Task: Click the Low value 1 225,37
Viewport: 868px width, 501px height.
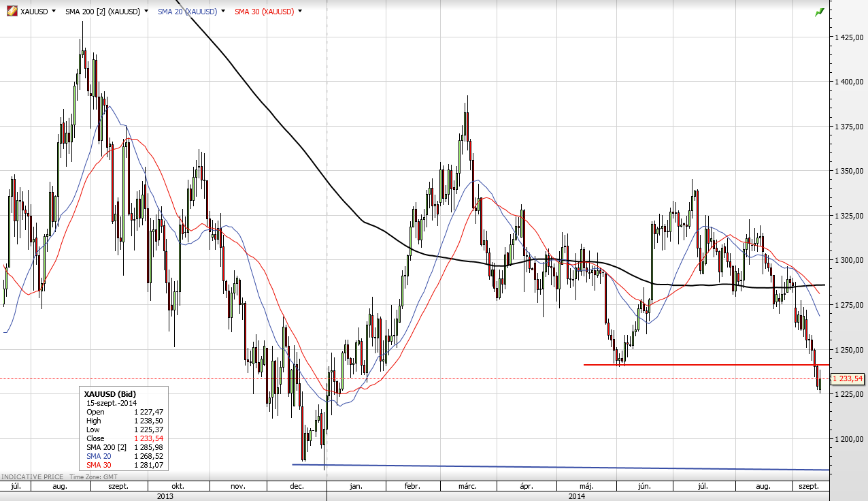Action: (x=148, y=430)
